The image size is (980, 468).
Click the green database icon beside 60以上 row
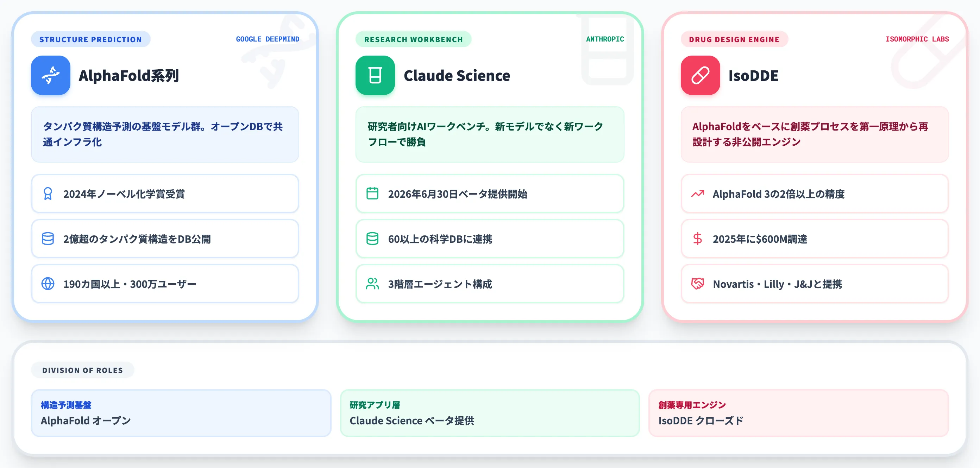tap(372, 239)
